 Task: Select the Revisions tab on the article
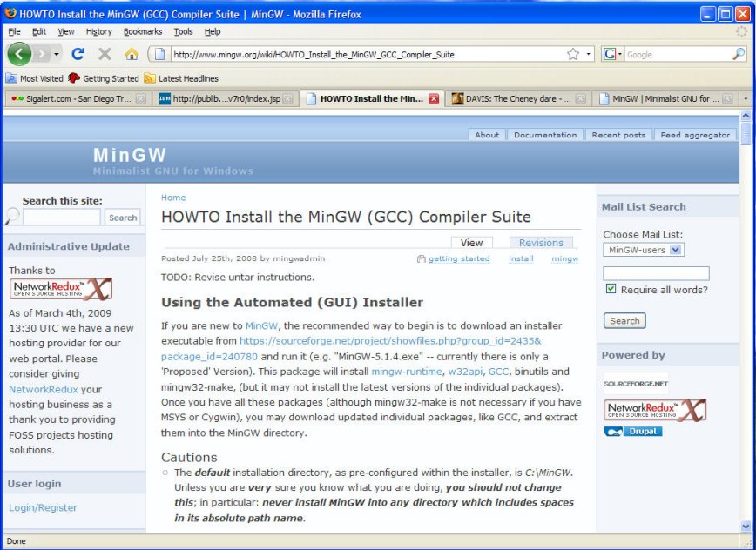pos(541,243)
